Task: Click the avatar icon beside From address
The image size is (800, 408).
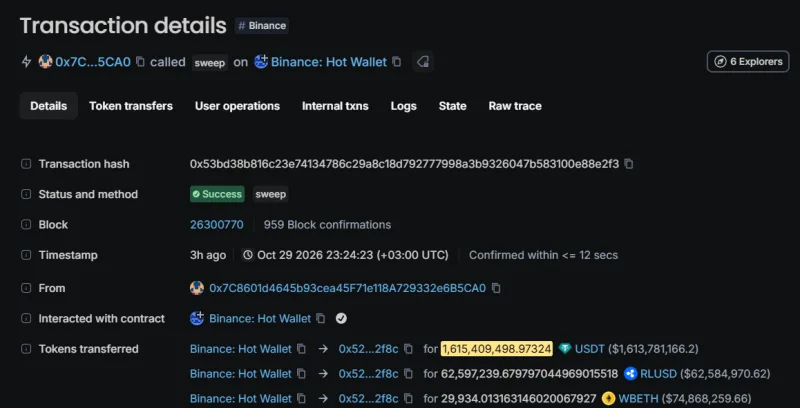Action: tap(197, 288)
